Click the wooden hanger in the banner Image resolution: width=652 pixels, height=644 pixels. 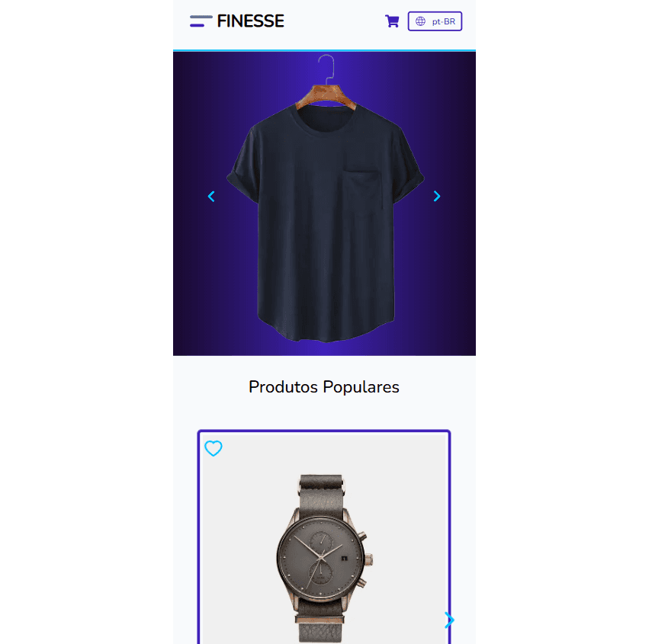point(326,95)
